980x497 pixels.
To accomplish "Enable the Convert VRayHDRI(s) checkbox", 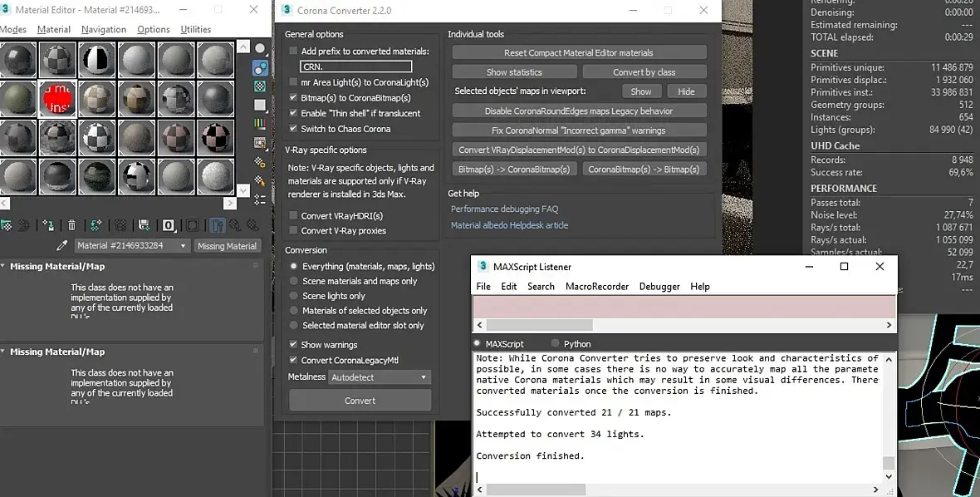I will pyautogui.click(x=293, y=216).
